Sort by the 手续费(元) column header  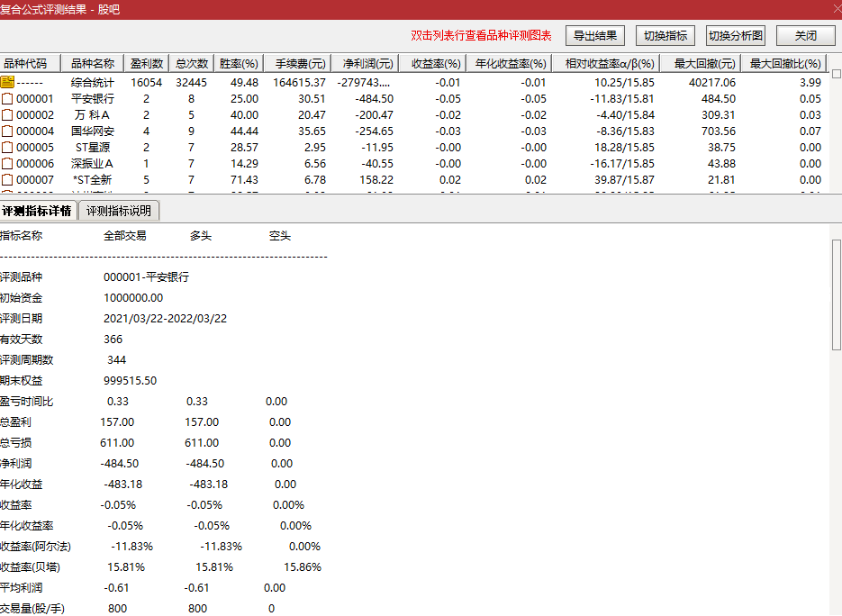click(x=297, y=63)
